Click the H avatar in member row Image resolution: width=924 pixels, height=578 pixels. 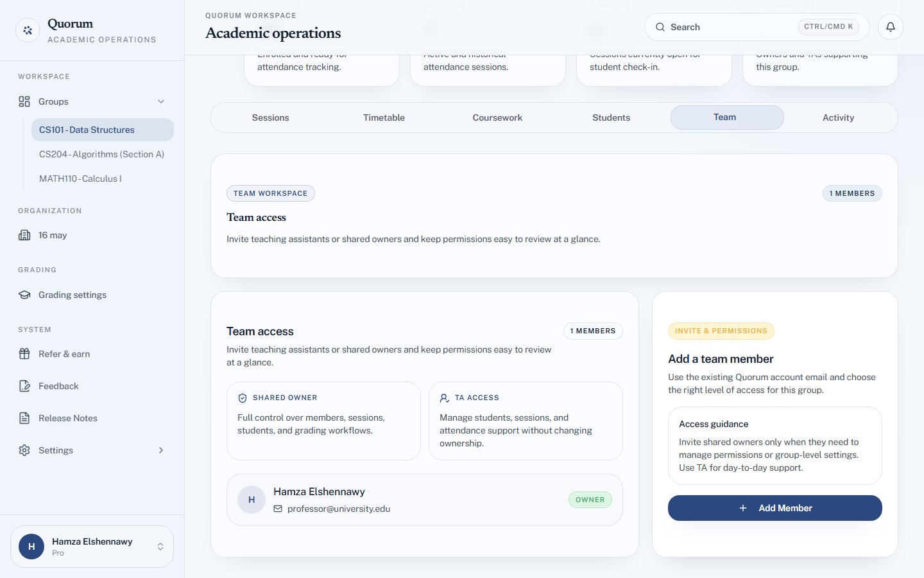coord(252,500)
